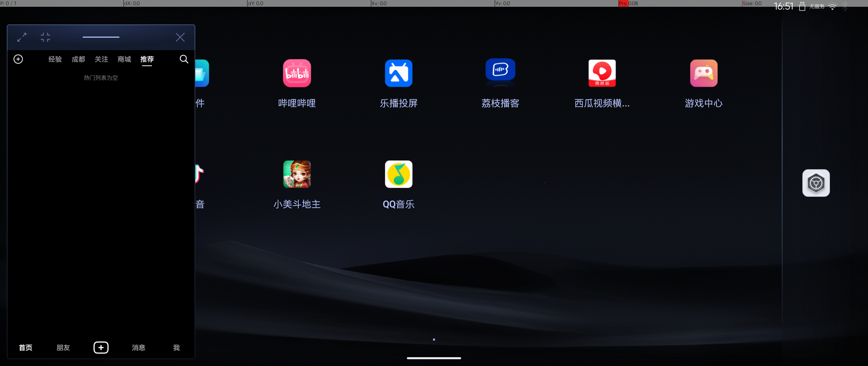Click the 无服务 status text

click(x=817, y=6)
